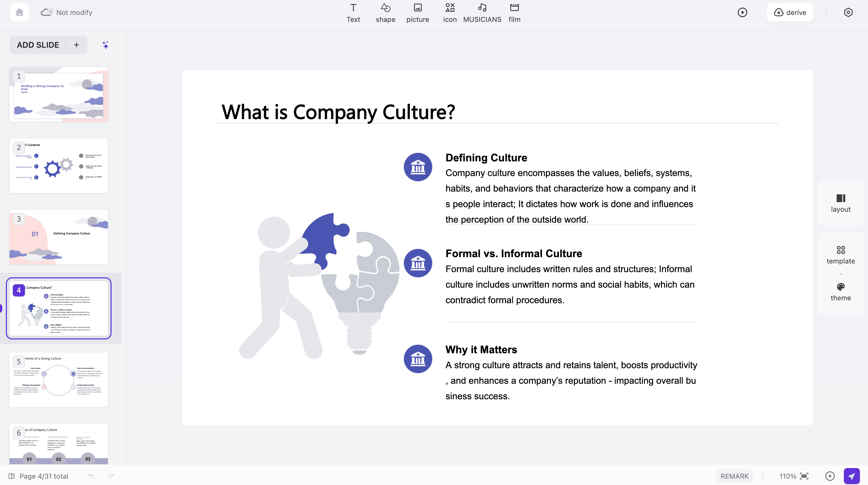Insert a video using the film tool
Viewport: 868px width, 485px height.
click(514, 12)
